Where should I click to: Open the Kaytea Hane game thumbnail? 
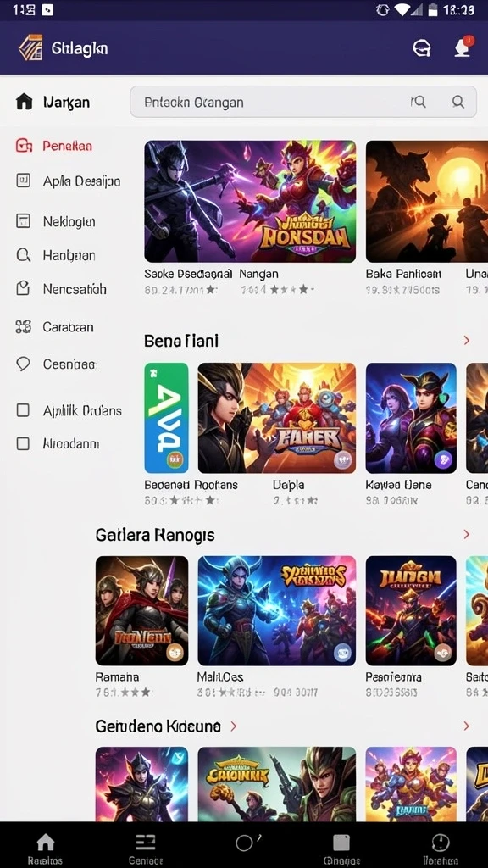[x=411, y=418]
